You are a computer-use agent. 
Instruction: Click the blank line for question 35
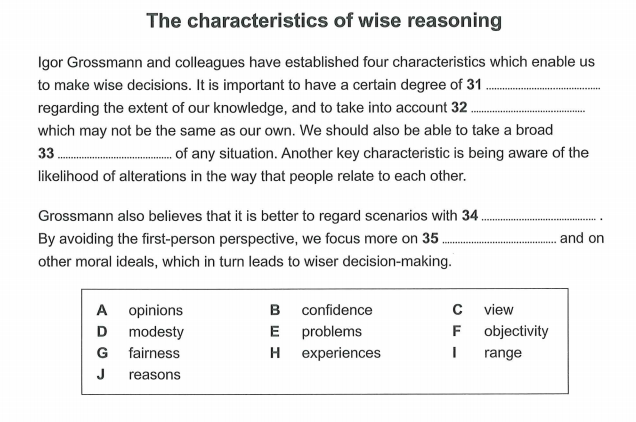[x=499, y=242]
